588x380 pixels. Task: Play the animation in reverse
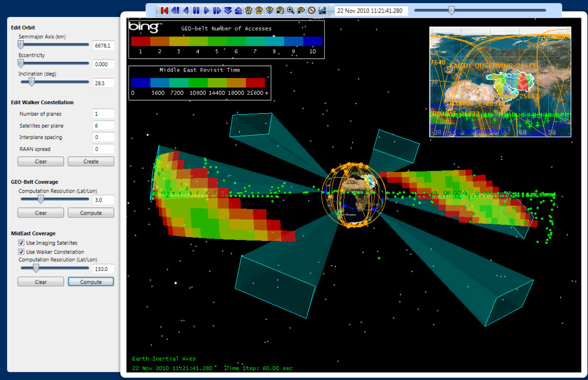[x=186, y=11]
